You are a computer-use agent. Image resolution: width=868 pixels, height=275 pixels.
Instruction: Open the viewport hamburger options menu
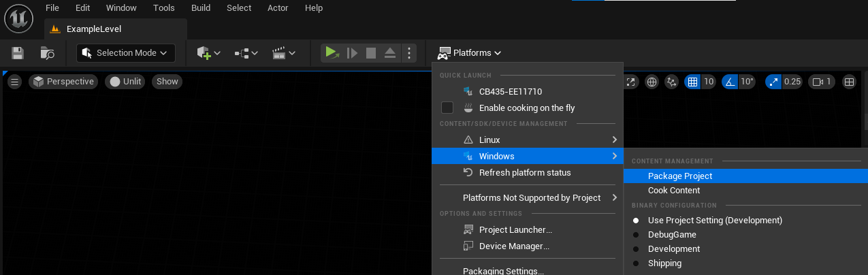coord(14,82)
